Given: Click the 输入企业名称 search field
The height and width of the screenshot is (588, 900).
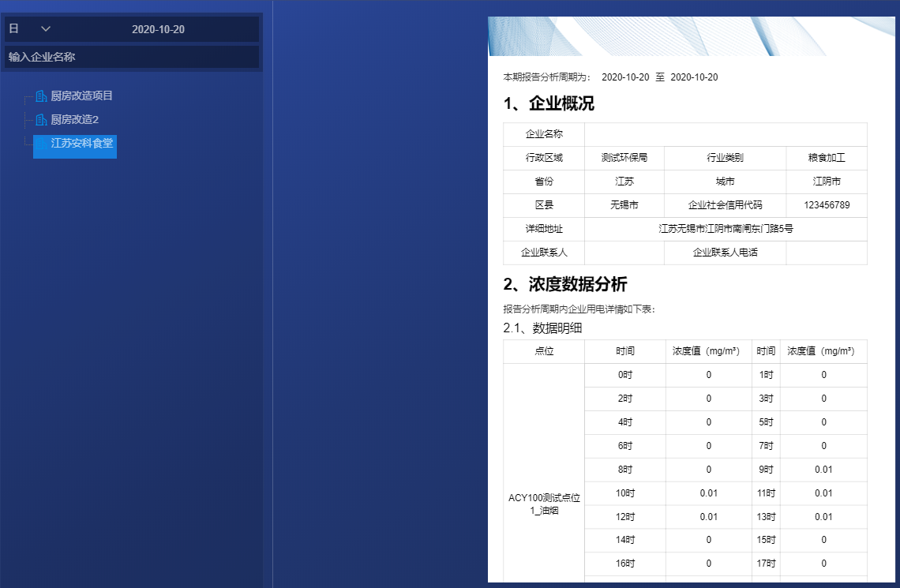Looking at the screenshot, I should click(x=132, y=57).
